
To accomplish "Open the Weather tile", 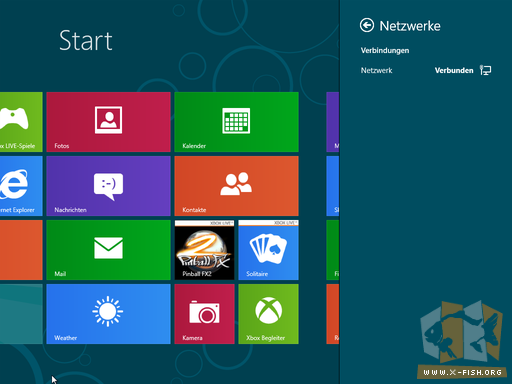I will 108,314.
